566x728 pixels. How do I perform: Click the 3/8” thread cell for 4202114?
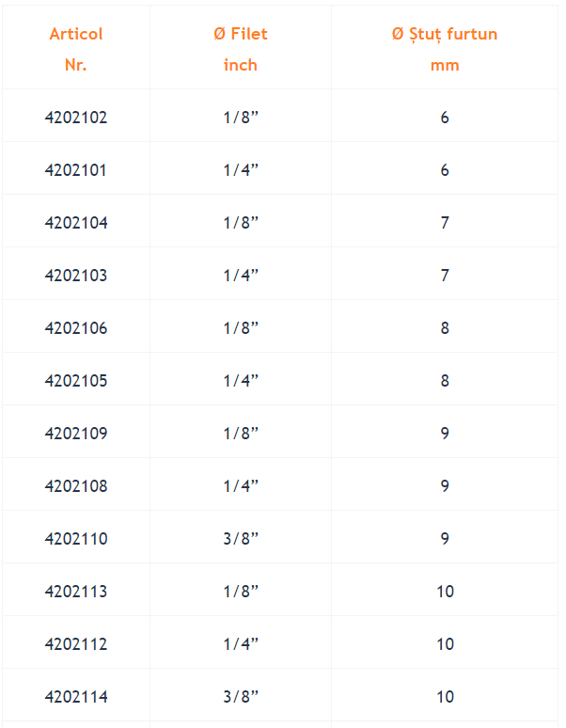(x=241, y=697)
